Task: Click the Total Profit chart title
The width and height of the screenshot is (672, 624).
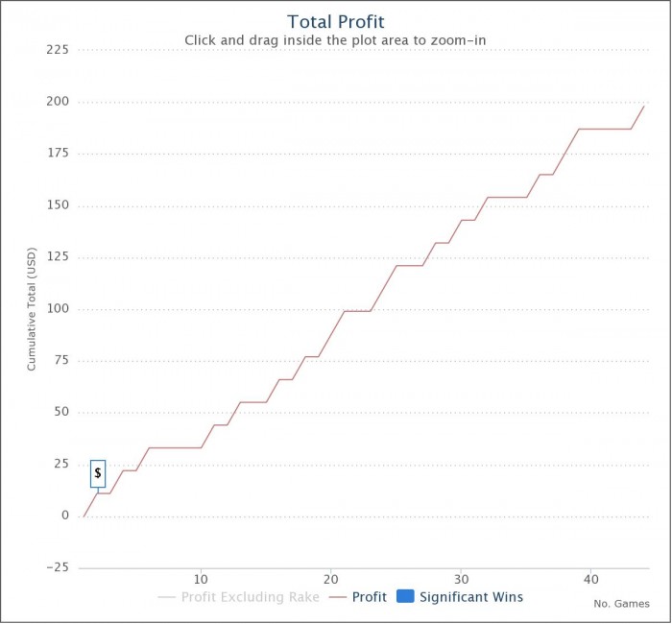Action: pyautogui.click(x=335, y=21)
